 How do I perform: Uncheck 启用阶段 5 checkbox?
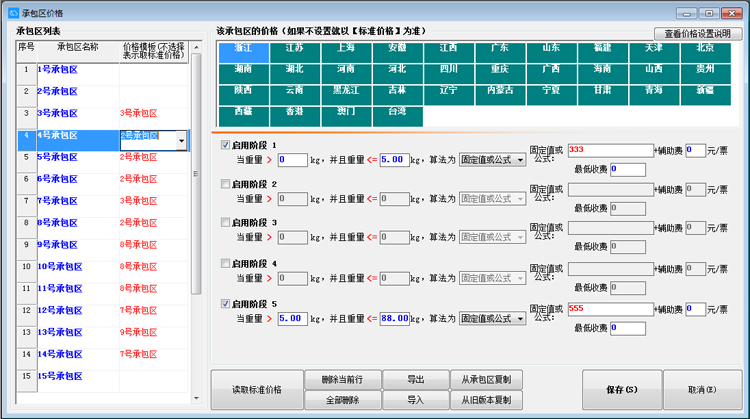(225, 304)
